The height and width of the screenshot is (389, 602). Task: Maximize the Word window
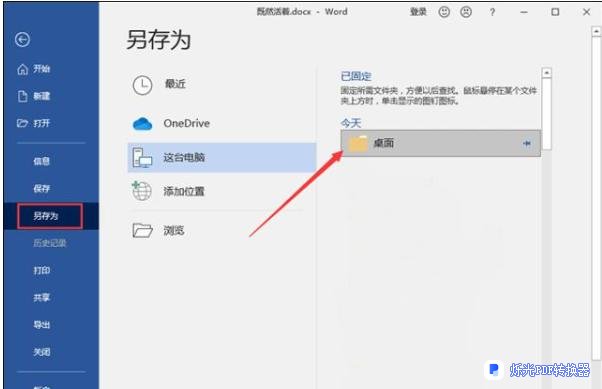[555, 12]
